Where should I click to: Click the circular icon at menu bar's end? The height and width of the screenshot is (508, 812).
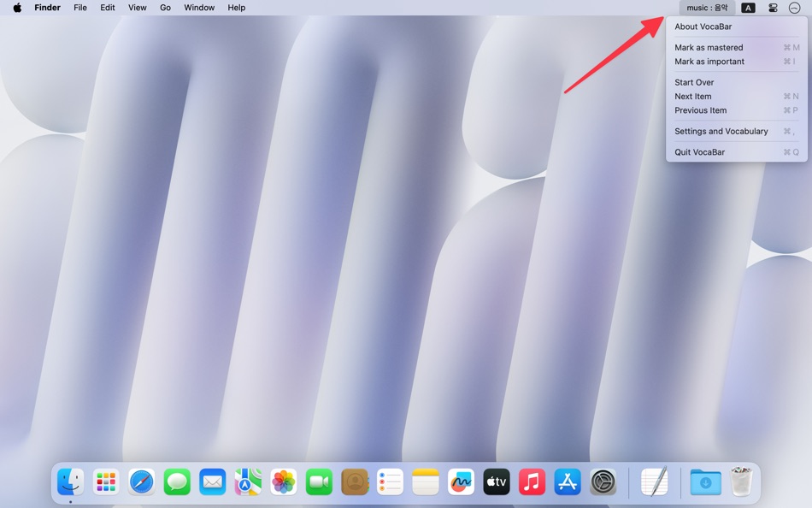(794, 8)
